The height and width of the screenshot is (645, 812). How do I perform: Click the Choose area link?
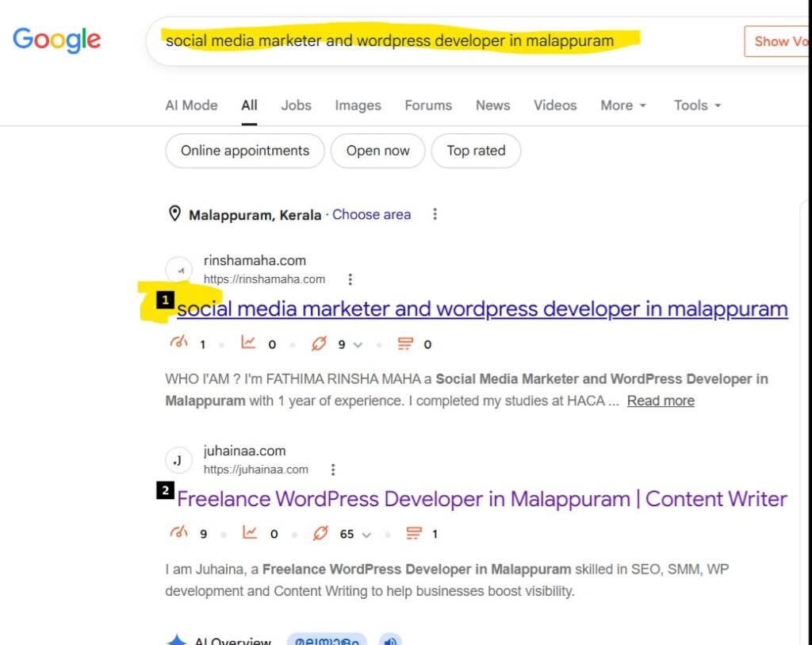[371, 214]
